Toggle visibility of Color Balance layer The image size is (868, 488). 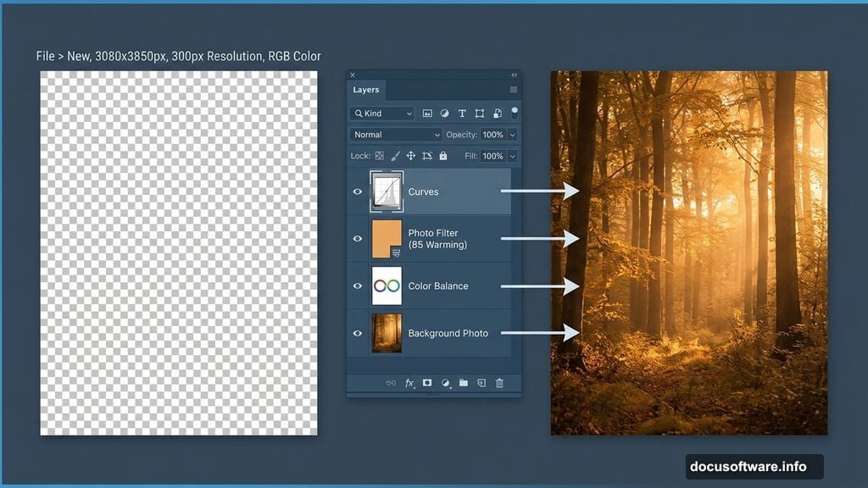pos(357,286)
